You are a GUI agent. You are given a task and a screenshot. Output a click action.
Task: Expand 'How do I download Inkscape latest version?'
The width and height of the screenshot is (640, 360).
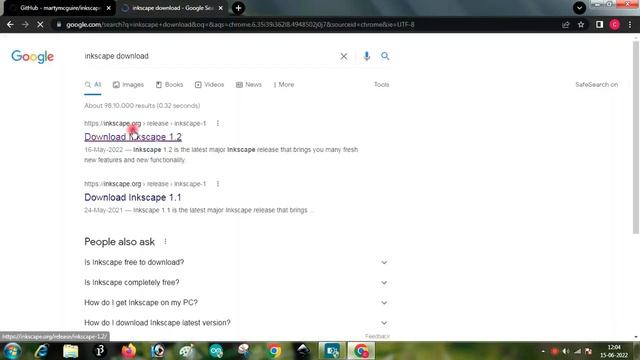(x=236, y=322)
